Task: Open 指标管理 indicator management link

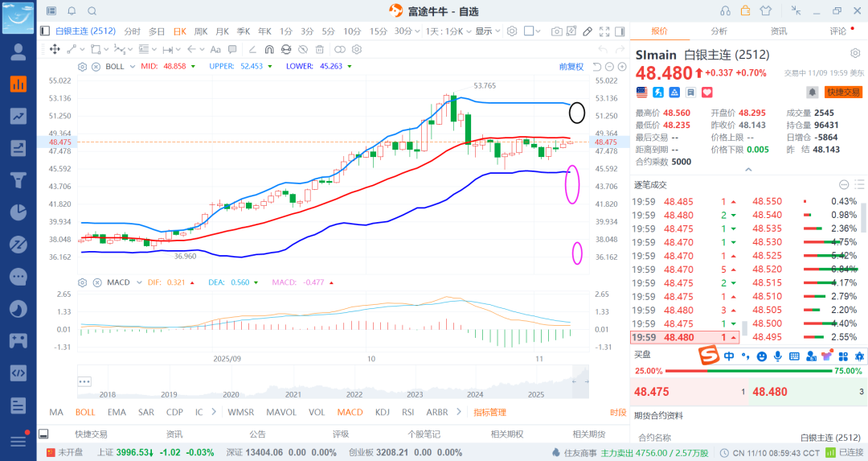Action: click(489, 412)
